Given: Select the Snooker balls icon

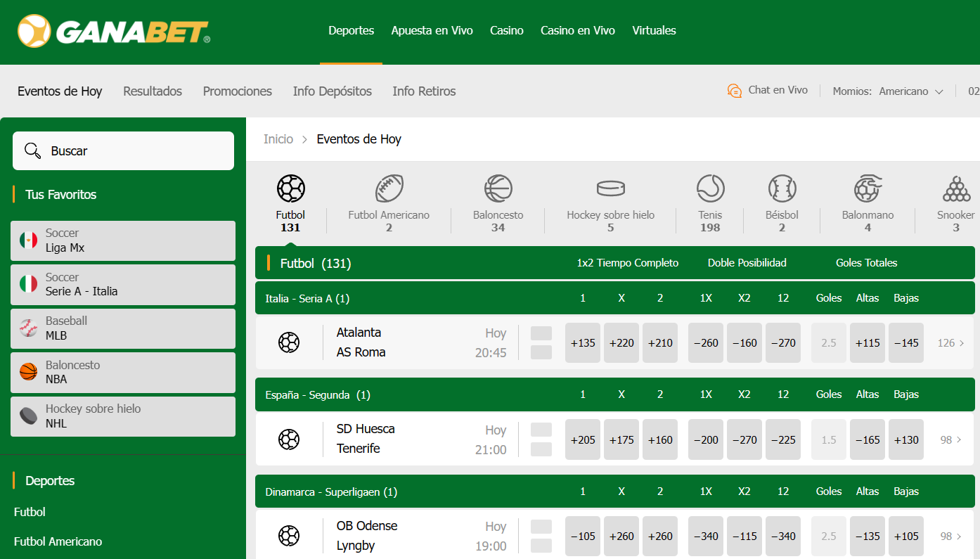Looking at the screenshot, I should point(956,188).
